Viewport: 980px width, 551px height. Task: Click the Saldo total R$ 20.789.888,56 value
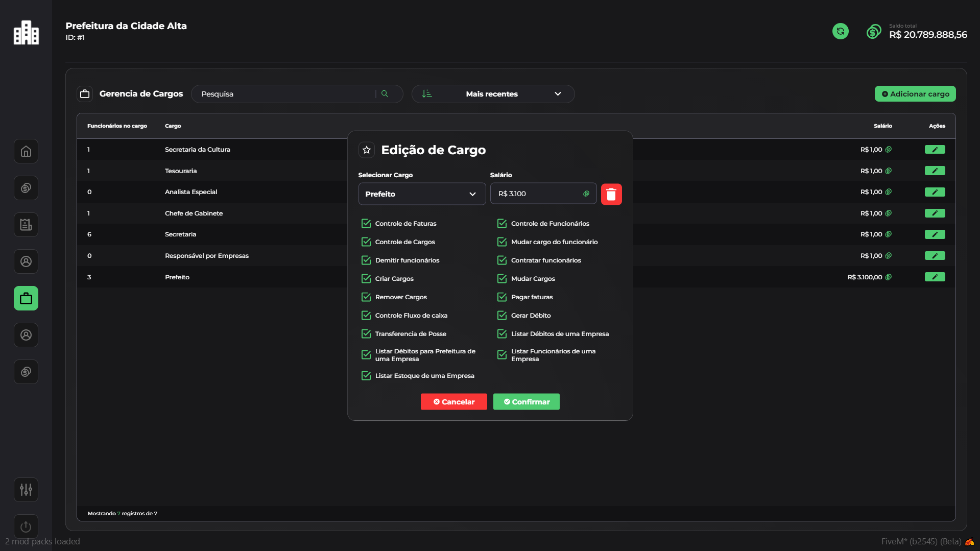928,35
